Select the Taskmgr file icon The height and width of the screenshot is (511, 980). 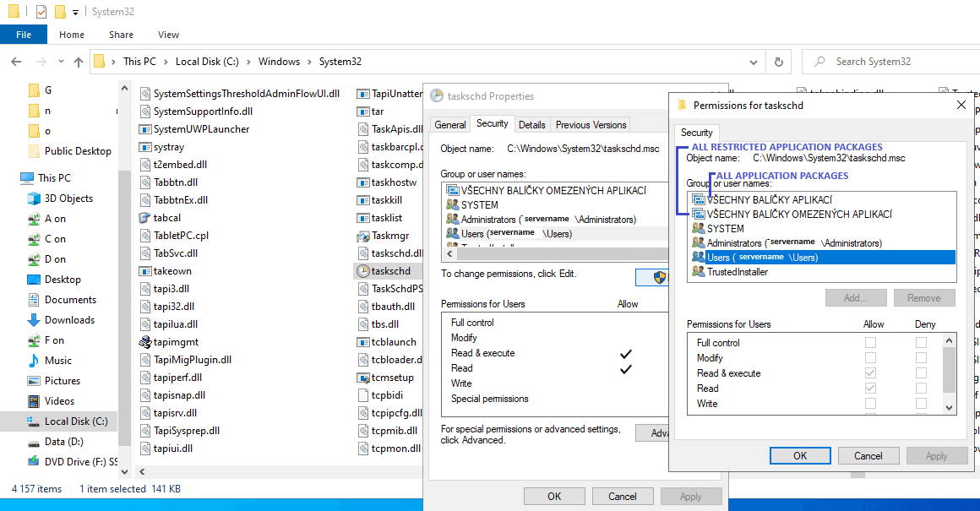point(363,236)
